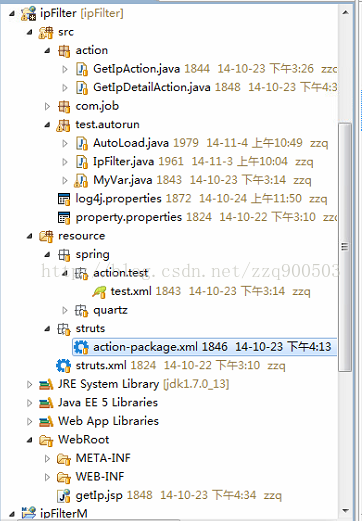Expand the JRE System Library node
362x521 pixels.
pos(30,385)
